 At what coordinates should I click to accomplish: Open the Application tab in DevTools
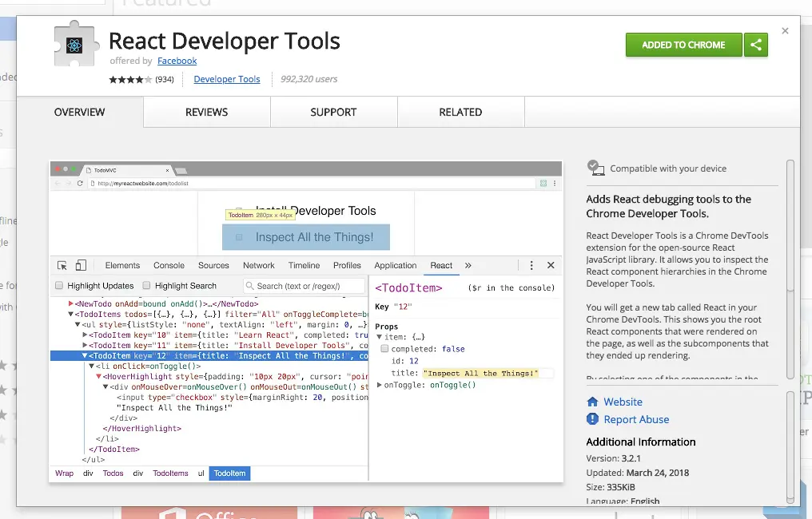point(396,265)
